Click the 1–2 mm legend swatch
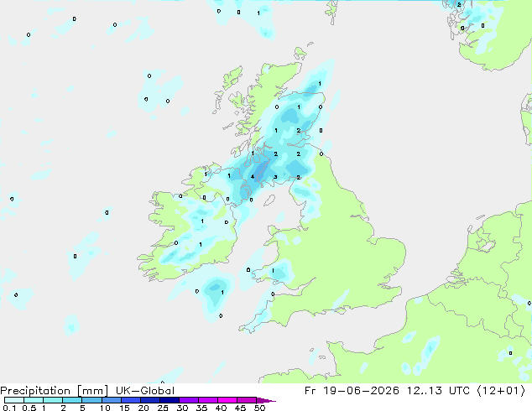532x411 pixels. (x=53, y=400)
